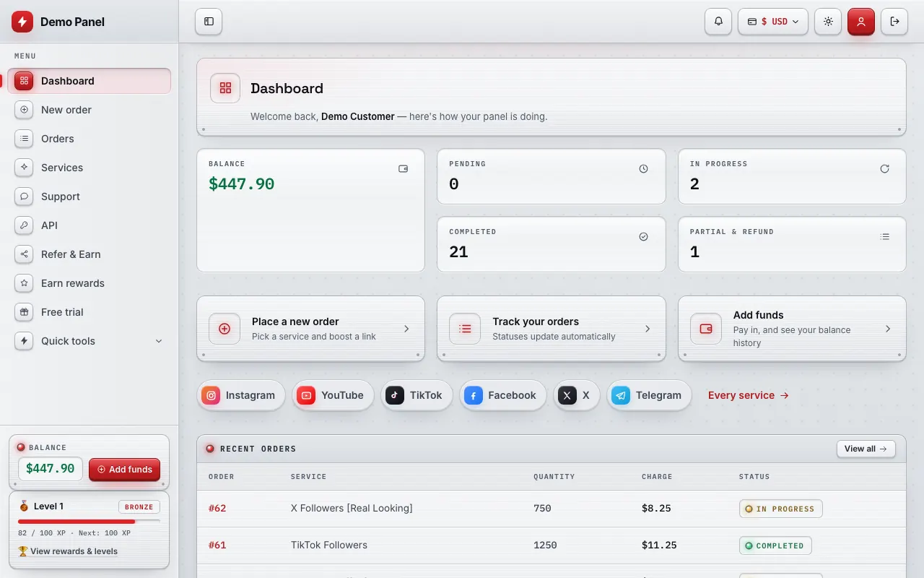This screenshot has height=578, width=924.
Task: Choose the TikTok service chip
Action: (417, 395)
